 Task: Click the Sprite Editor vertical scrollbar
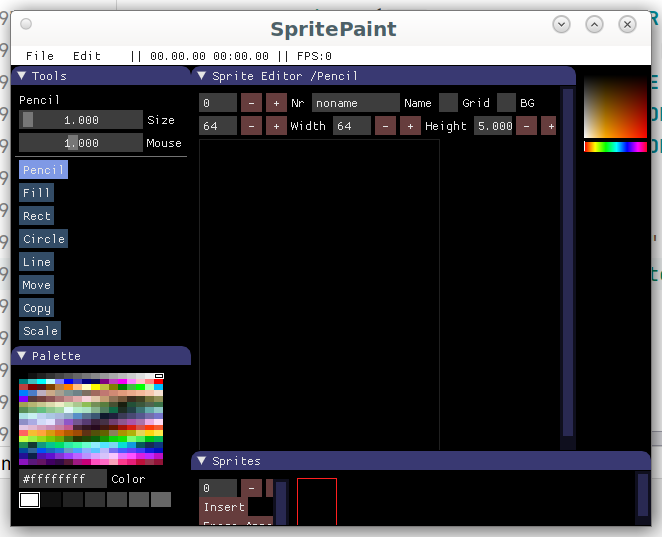pos(568,262)
